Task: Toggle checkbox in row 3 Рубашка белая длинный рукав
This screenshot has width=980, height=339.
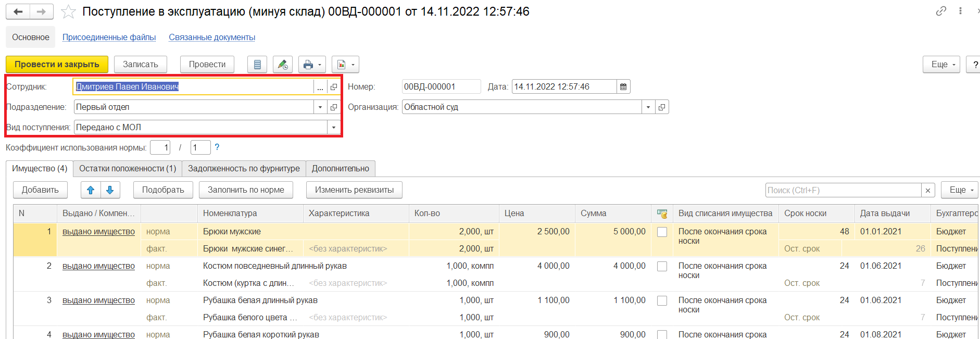Action: (662, 301)
